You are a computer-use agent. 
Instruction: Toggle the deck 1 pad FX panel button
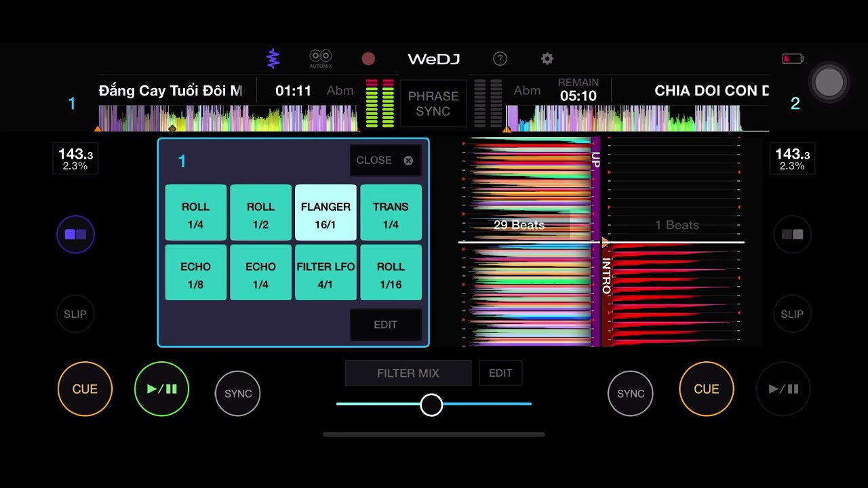[75, 235]
